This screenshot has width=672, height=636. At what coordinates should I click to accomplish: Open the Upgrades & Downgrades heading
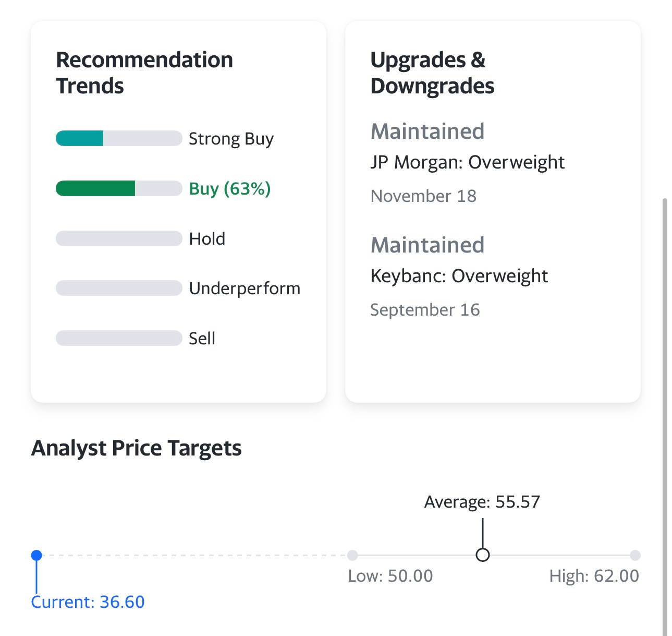432,73
